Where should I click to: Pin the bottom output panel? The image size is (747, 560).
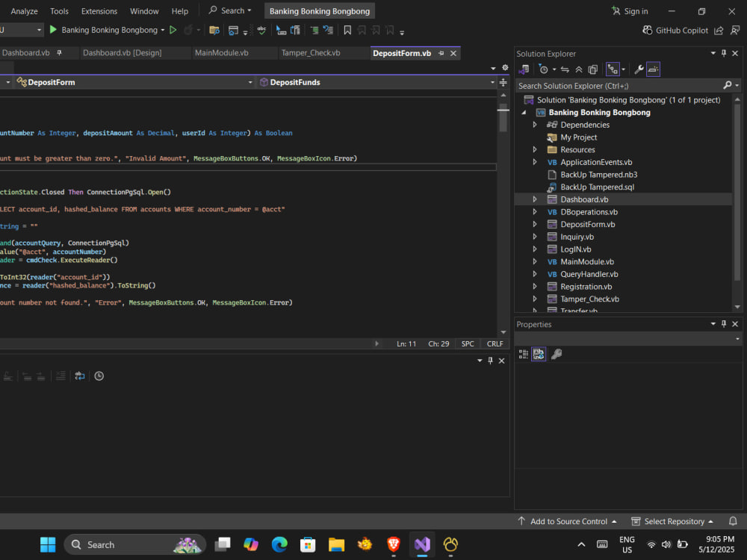[x=490, y=361]
